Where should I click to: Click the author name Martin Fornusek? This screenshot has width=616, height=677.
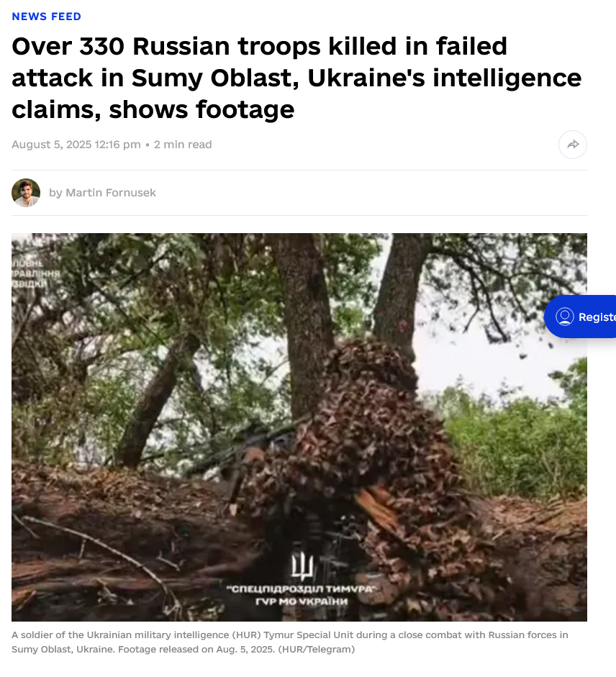111,193
